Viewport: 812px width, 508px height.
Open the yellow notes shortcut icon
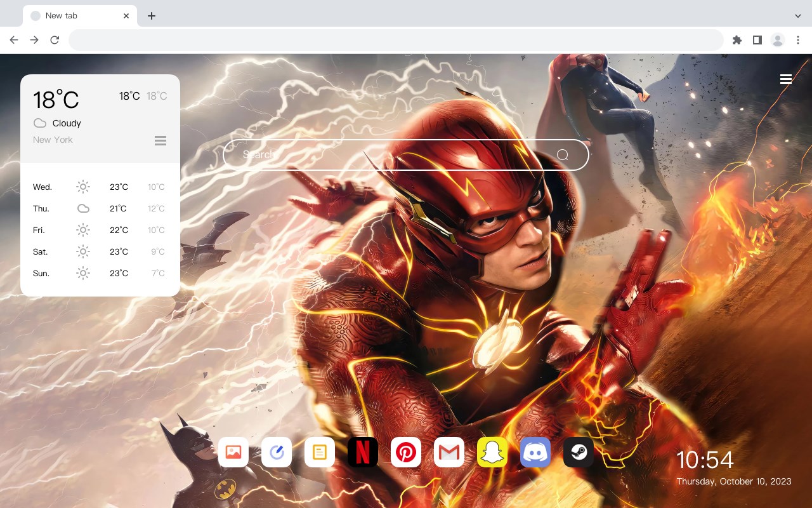pos(320,452)
